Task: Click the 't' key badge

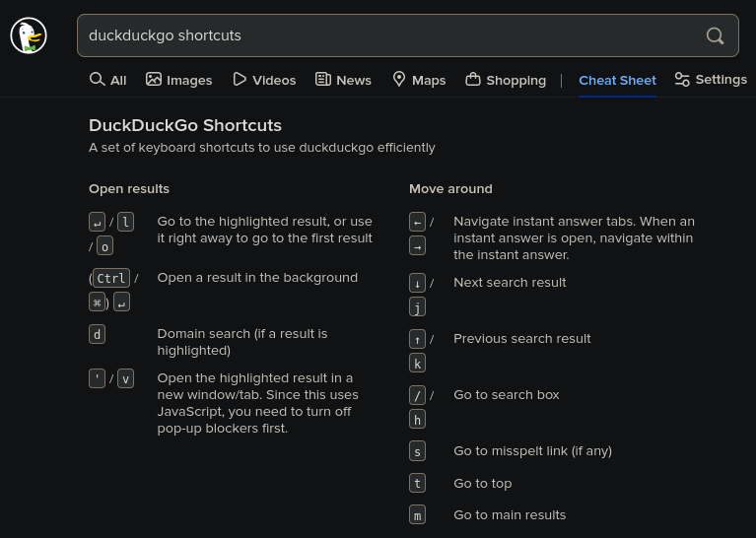Action: (x=418, y=483)
